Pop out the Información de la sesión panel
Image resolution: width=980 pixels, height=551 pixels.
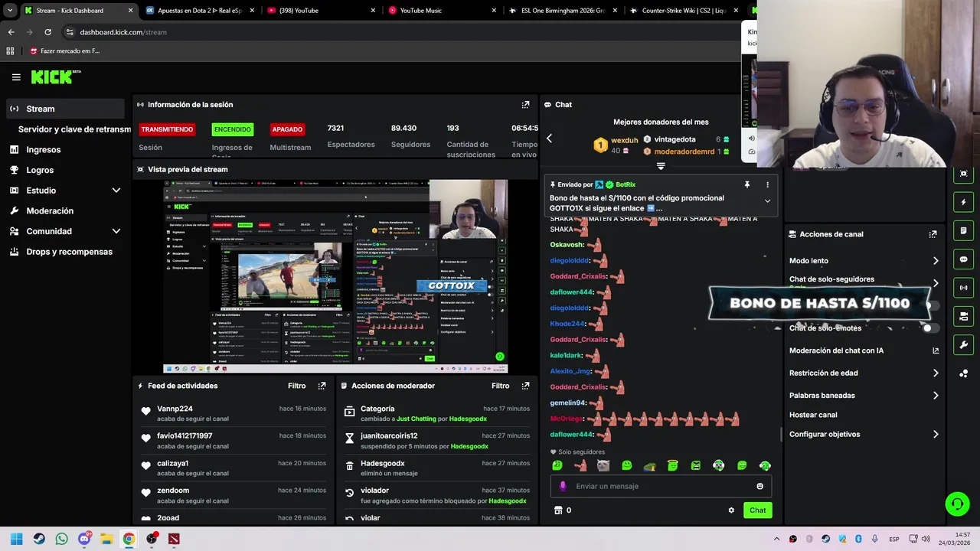525,105
